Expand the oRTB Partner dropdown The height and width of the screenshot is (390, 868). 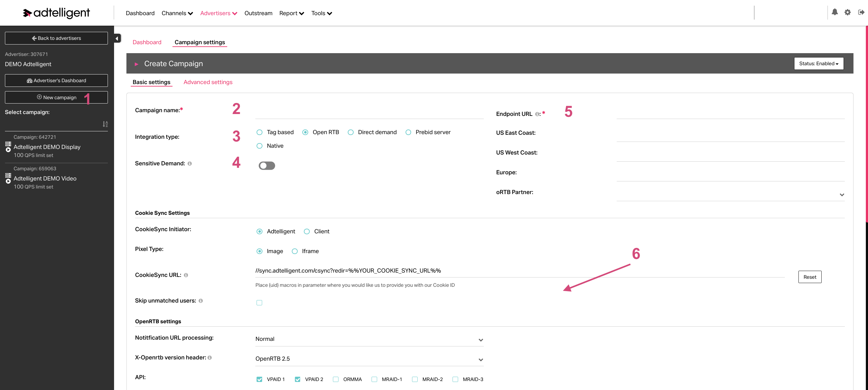tap(730, 195)
